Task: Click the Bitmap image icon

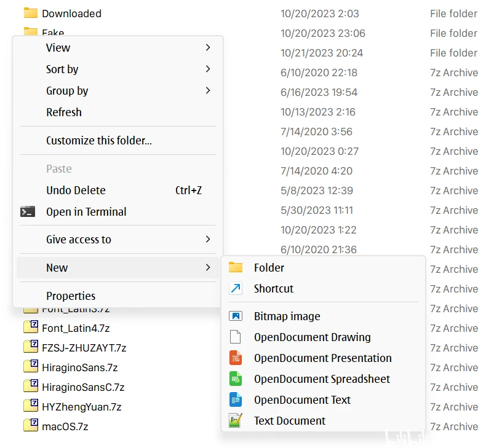Action: (236, 316)
